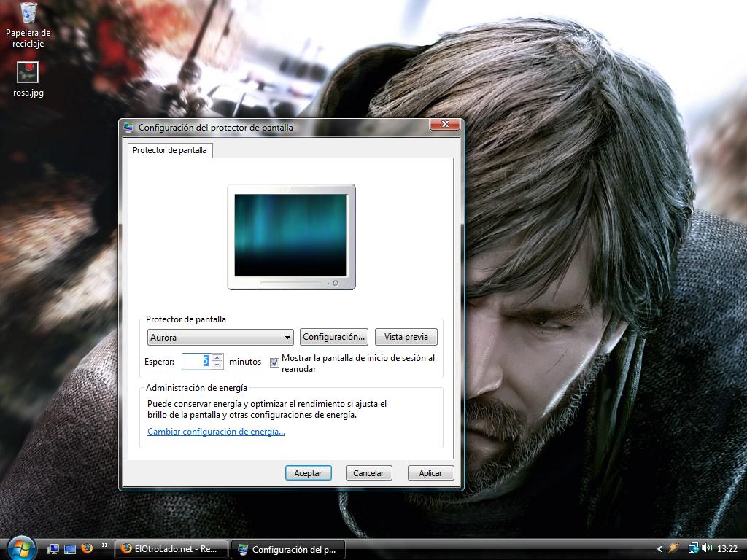Select the rosa.jpg file on the desktop
Screen dimensions: 747x560
28,79
